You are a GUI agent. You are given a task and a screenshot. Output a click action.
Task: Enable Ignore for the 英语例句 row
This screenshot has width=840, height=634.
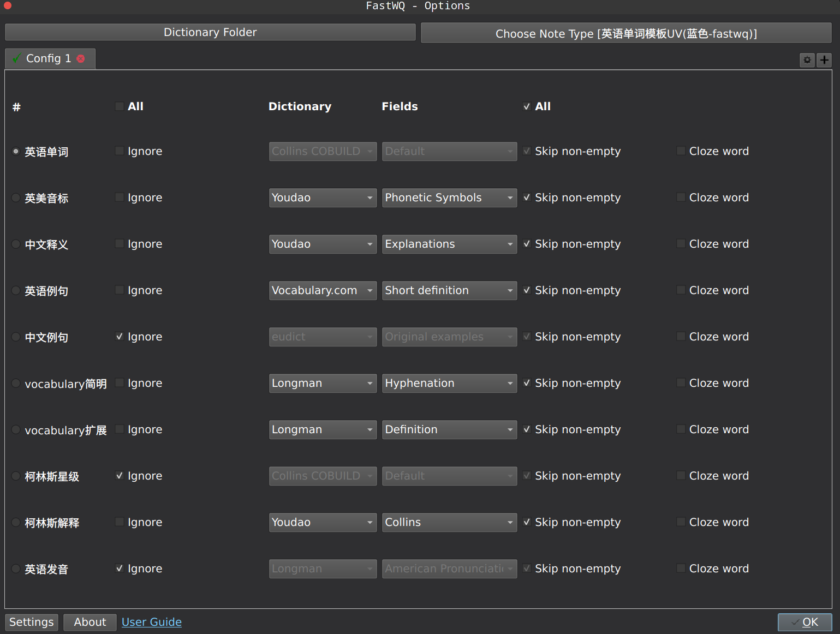[120, 290]
